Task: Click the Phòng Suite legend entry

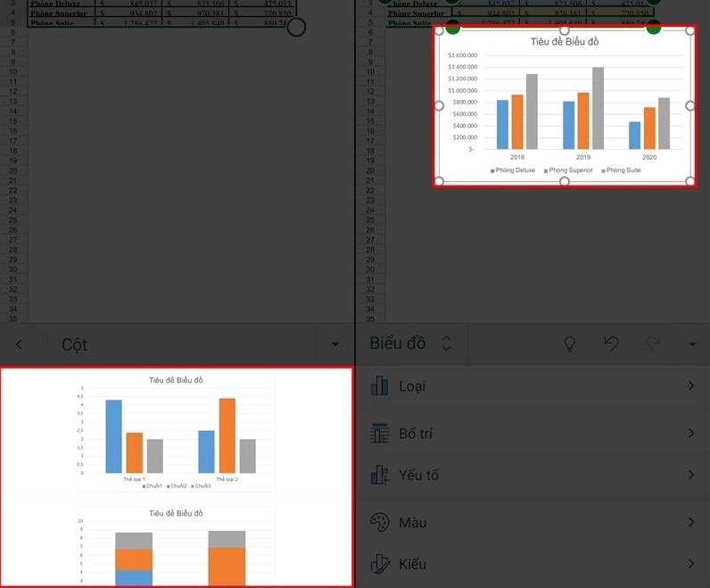Action: (621, 170)
